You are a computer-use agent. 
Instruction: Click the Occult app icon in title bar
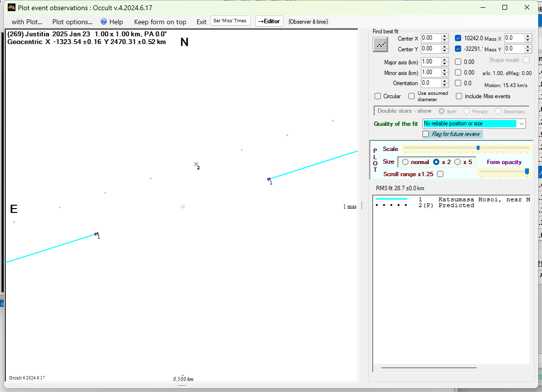pyautogui.click(x=12, y=7)
